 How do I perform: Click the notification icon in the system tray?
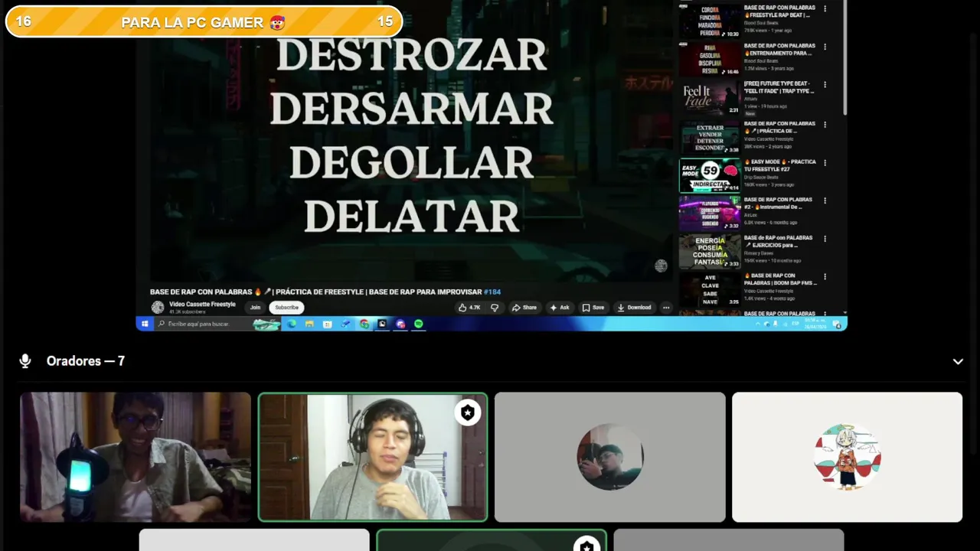837,324
